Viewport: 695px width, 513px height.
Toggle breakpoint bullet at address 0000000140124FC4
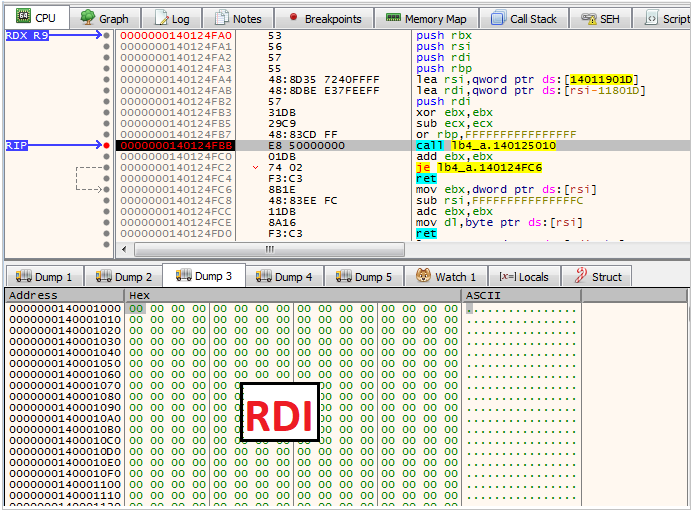(106, 179)
